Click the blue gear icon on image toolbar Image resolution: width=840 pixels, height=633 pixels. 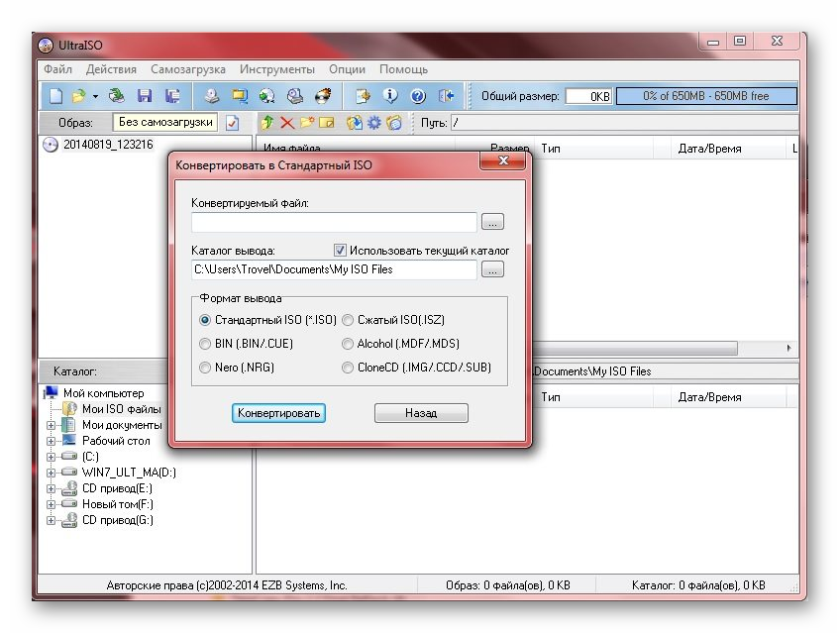pos(373,123)
